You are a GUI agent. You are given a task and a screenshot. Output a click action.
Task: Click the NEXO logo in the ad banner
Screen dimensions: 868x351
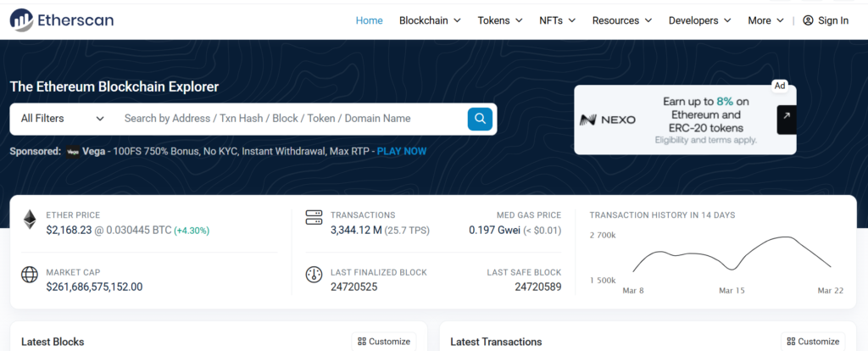coord(607,120)
